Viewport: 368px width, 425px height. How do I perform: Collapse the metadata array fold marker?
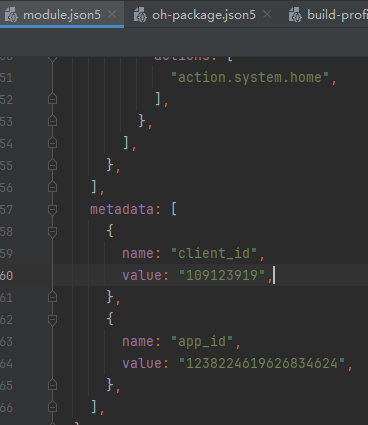(52, 210)
